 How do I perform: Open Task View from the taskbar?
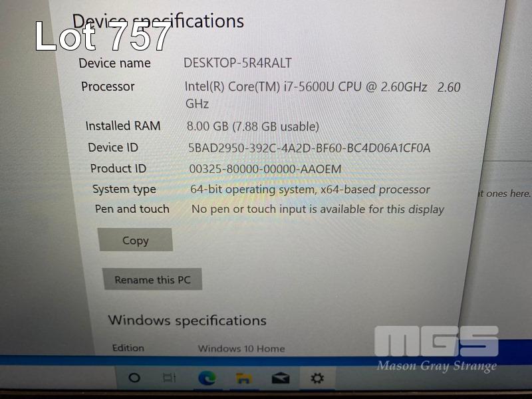tap(169, 378)
